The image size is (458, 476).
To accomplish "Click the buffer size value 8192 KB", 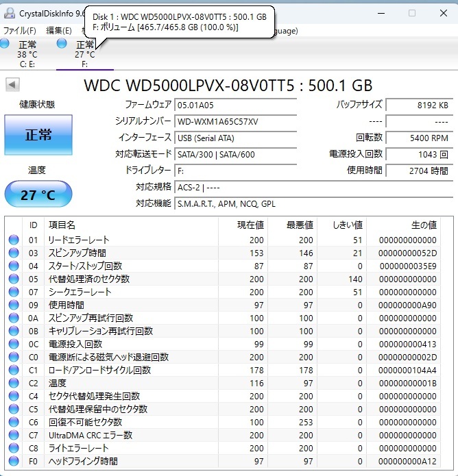I will click(x=420, y=105).
